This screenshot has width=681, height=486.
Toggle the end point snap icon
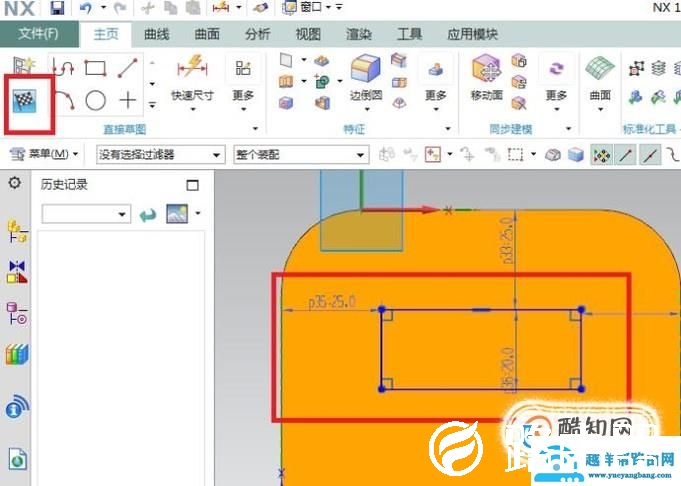(x=625, y=155)
